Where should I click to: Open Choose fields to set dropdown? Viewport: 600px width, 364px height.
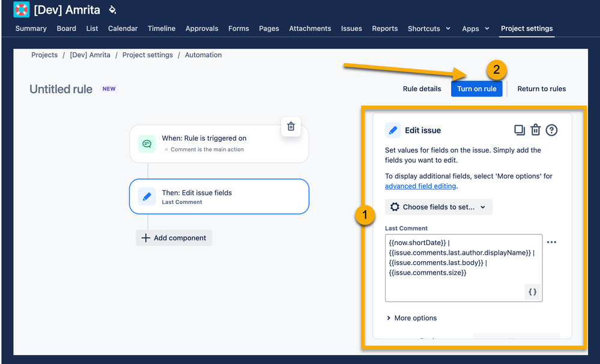pyautogui.click(x=438, y=207)
